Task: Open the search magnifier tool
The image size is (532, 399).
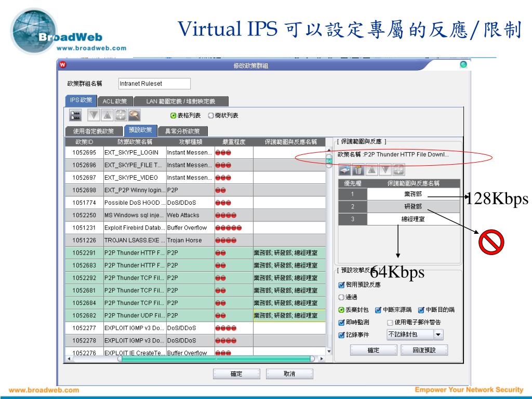Action: click(x=134, y=115)
